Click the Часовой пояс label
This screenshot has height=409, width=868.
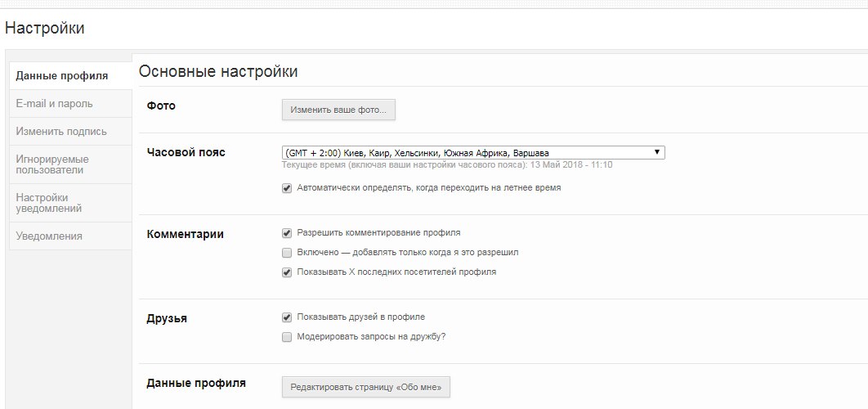pos(186,152)
